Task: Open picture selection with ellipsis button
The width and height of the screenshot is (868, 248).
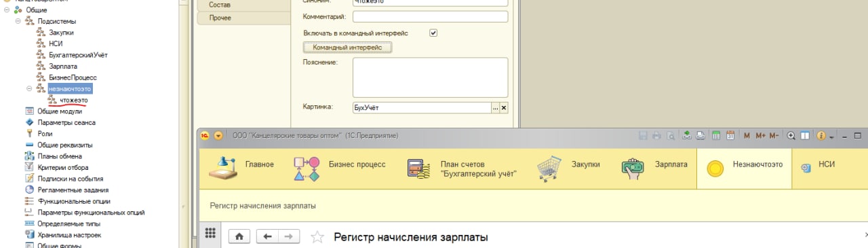Action: coord(495,107)
